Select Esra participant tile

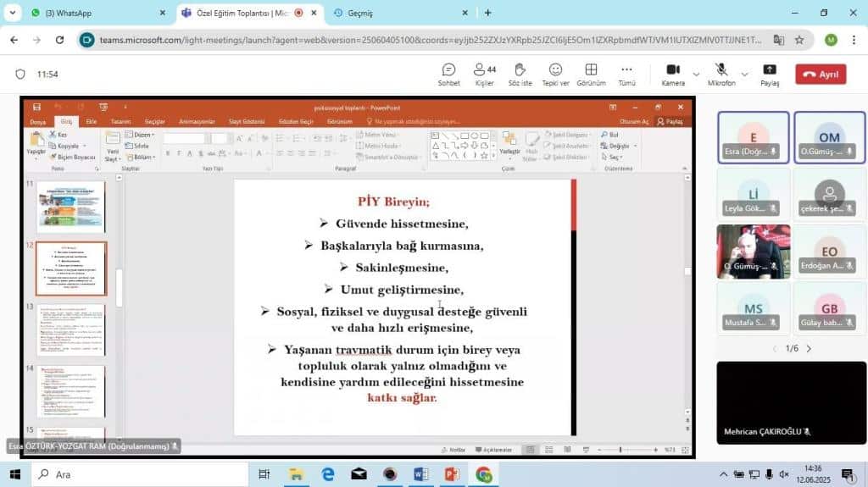tap(753, 137)
